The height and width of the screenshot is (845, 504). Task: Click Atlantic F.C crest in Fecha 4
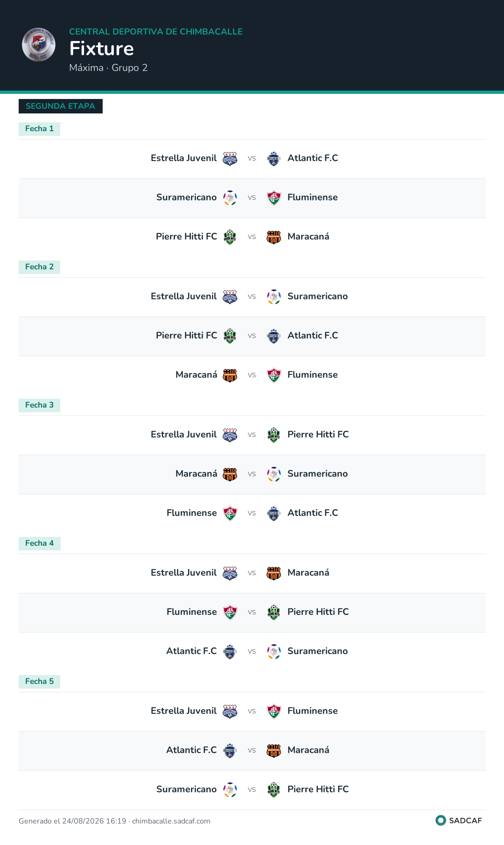coord(230,652)
